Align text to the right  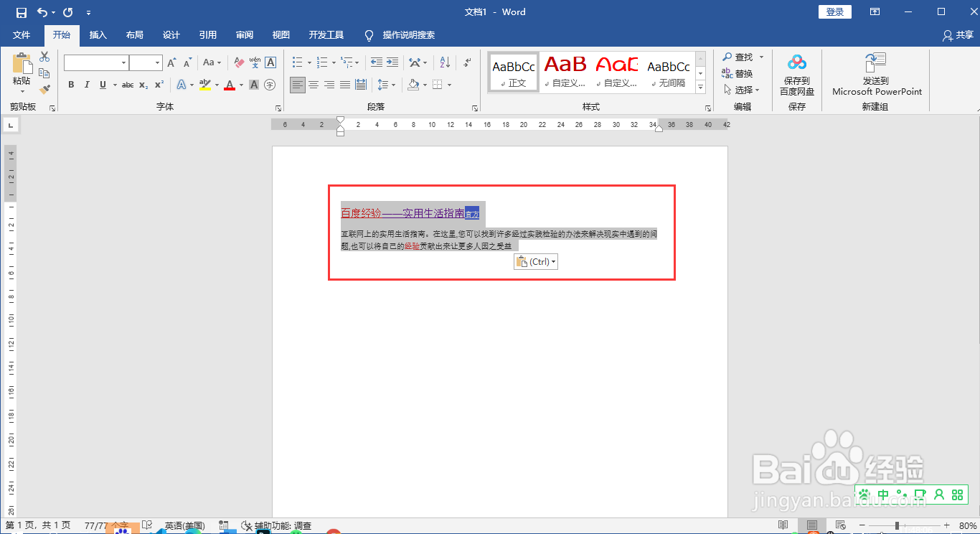(329, 85)
